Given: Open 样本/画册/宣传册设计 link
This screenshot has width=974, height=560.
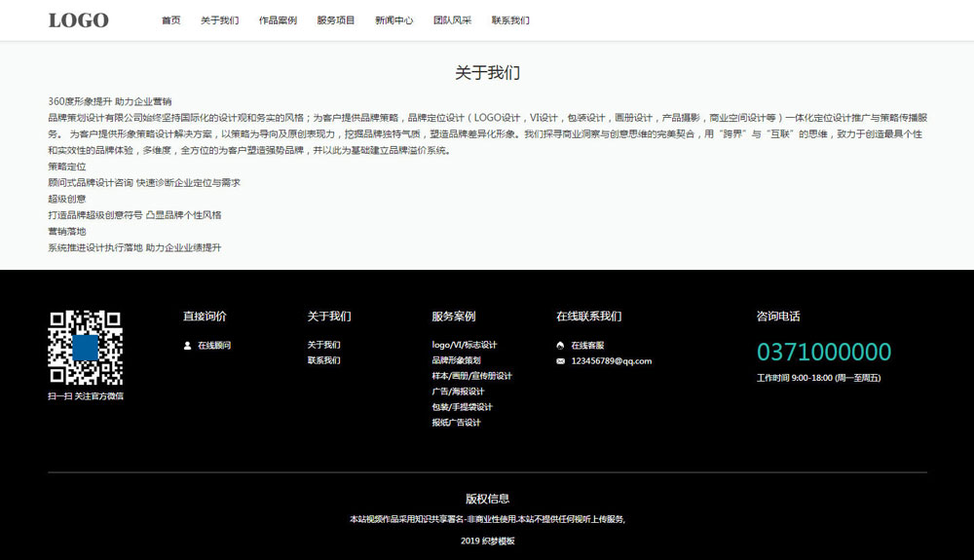Looking at the screenshot, I should (472, 376).
